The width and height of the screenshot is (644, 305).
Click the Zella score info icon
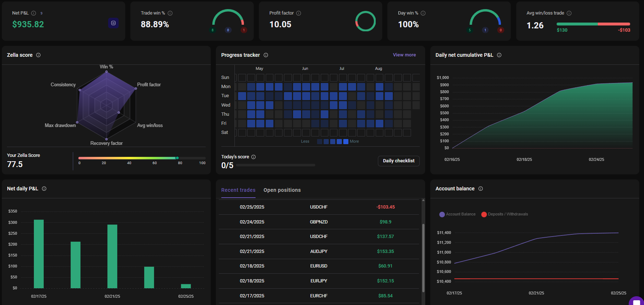tap(38, 55)
